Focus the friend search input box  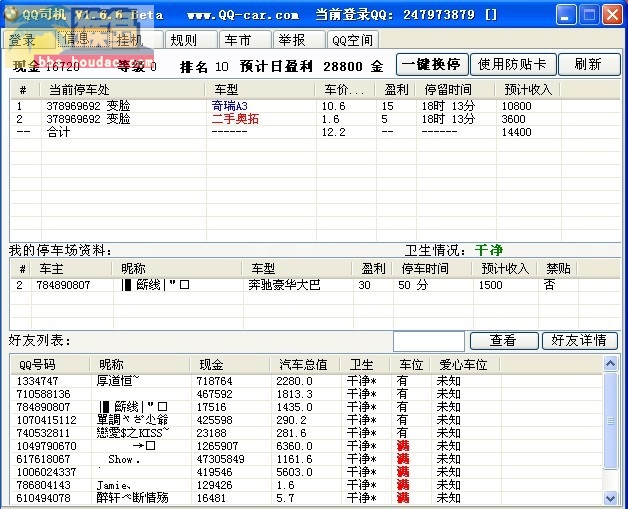429,341
